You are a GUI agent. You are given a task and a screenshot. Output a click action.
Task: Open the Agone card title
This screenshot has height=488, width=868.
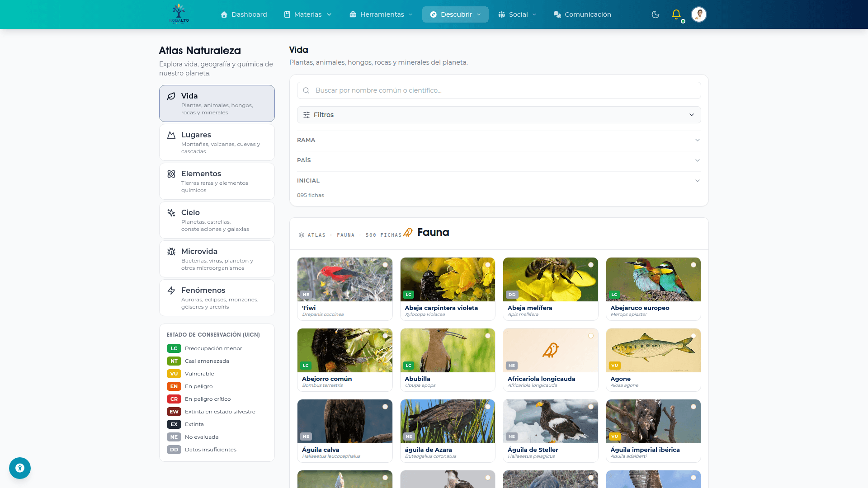coord(620,379)
